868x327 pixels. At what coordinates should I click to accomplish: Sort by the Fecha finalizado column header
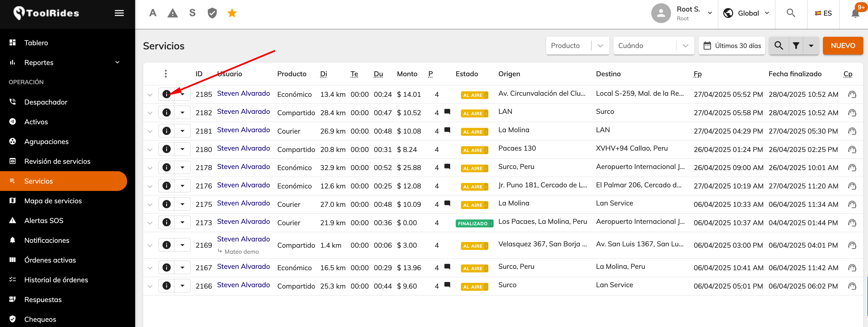[x=795, y=74]
